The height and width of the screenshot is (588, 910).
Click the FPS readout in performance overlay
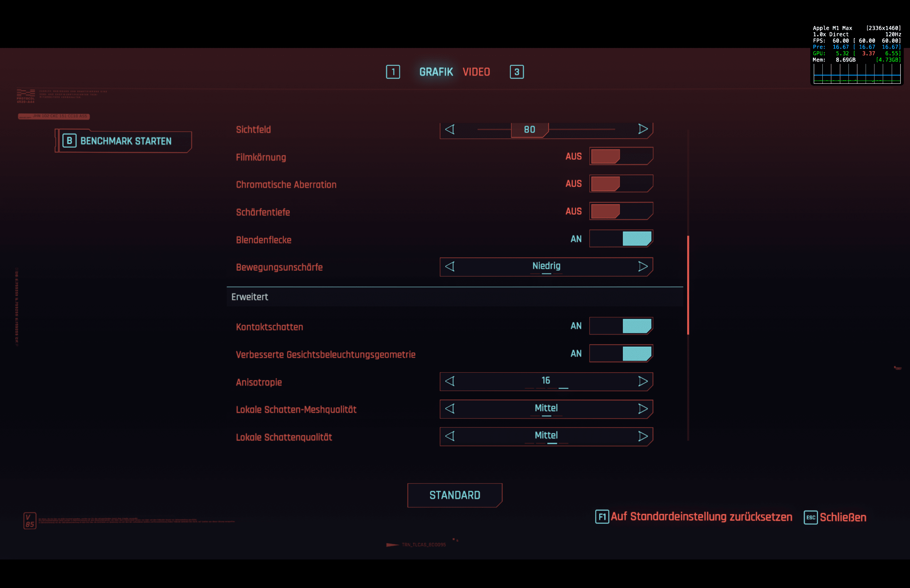[x=857, y=41]
